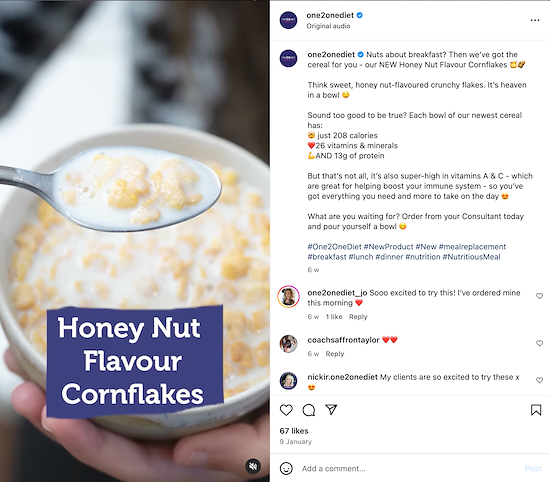Open Original audio link
Screen dimensions: 550x482
tap(328, 26)
